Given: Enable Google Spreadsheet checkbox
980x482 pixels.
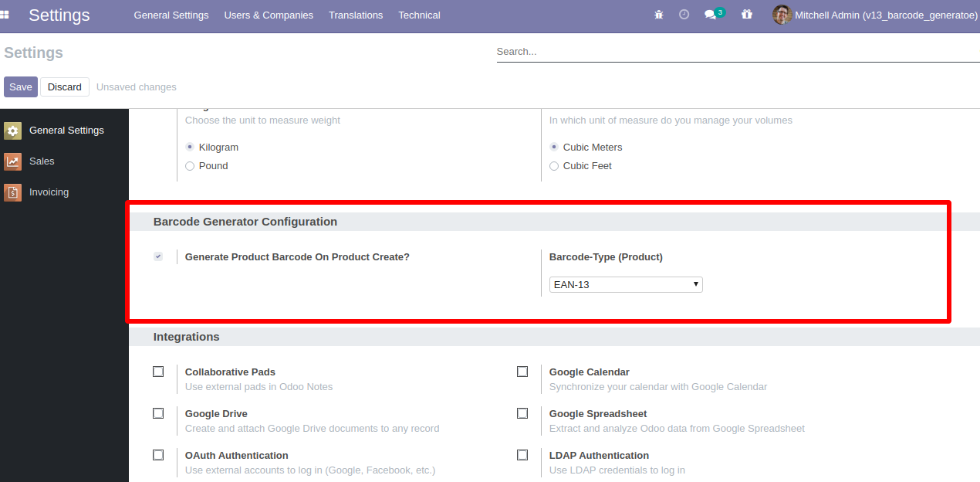Looking at the screenshot, I should (522, 413).
